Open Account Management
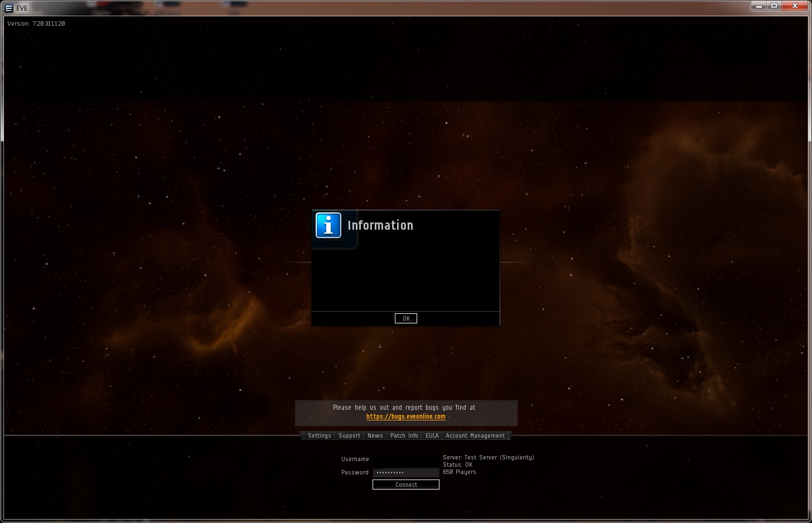812x523 pixels. tap(475, 435)
